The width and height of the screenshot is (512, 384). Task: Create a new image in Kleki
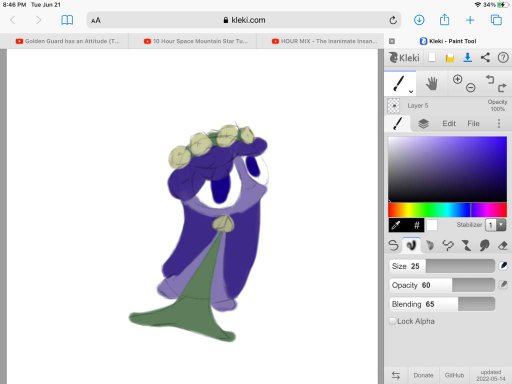[432, 58]
